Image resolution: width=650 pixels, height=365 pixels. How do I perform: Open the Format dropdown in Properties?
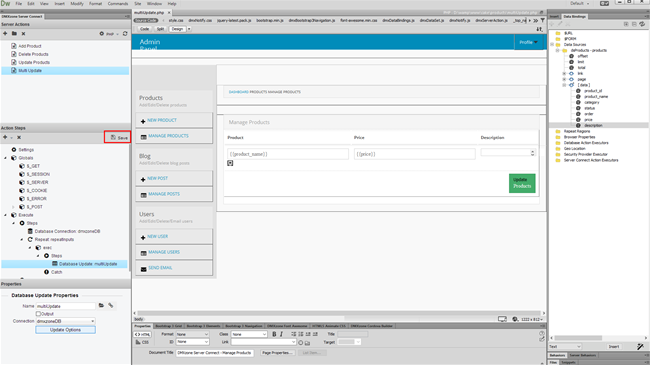click(x=192, y=334)
